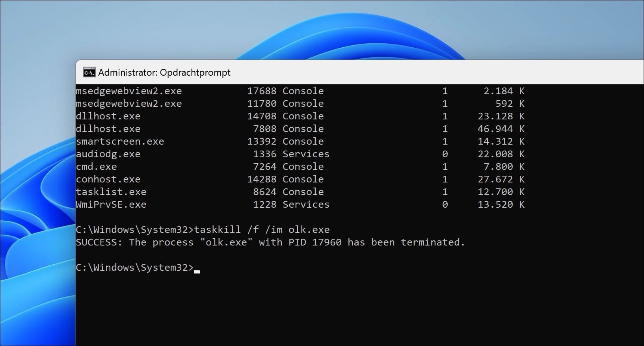The height and width of the screenshot is (346, 644).
Task: Click PID 17960 in the success message
Action: point(327,242)
